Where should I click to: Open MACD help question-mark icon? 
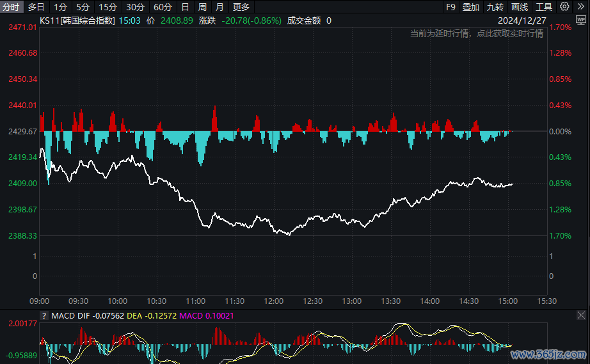[x=44, y=316]
